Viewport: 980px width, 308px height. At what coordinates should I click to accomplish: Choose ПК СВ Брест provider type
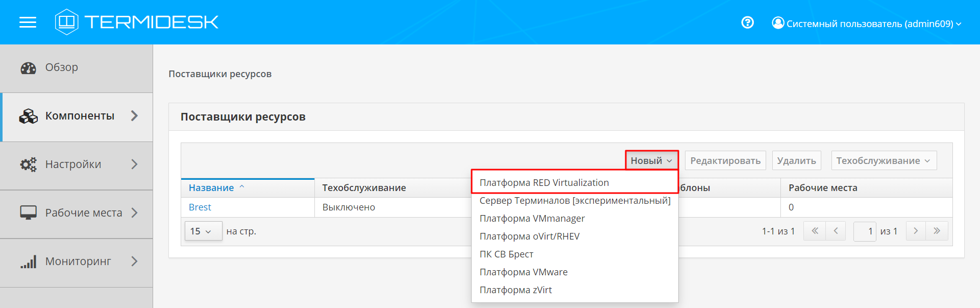[506, 254]
